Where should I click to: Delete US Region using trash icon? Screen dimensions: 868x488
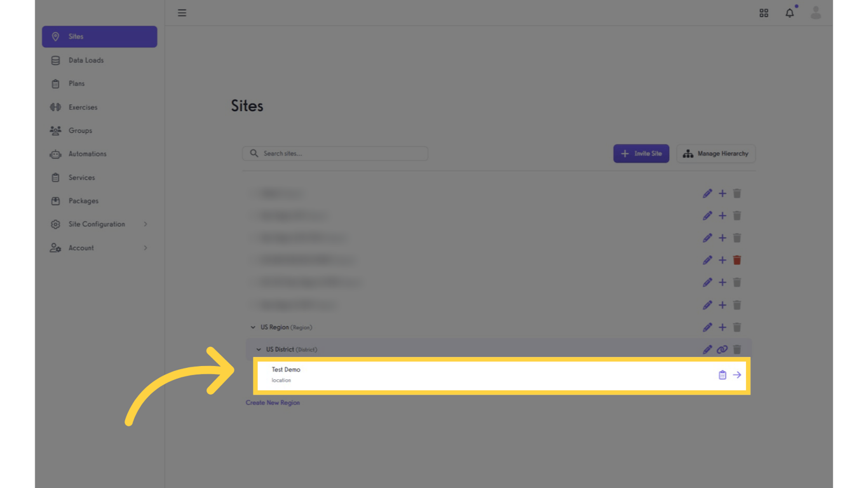pyautogui.click(x=737, y=327)
